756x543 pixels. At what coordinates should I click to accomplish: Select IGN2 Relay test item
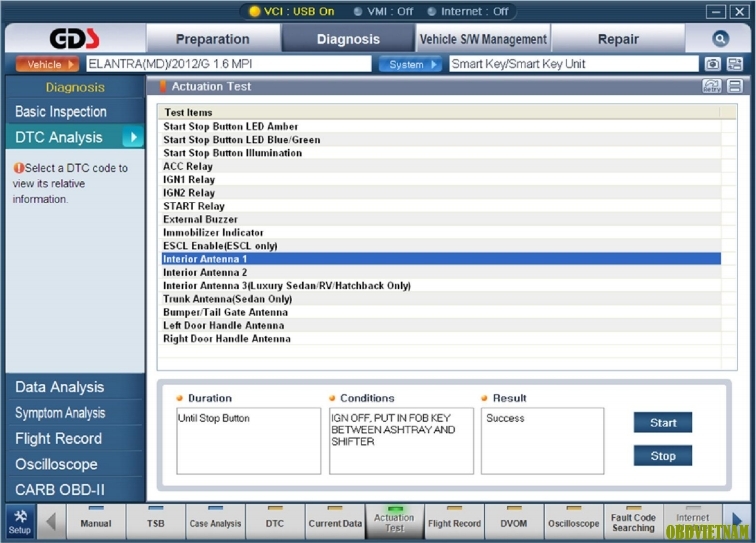point(441,192)
